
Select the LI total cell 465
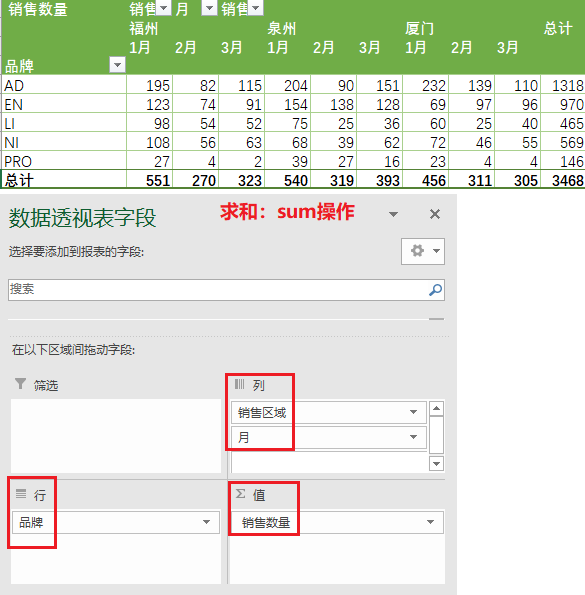click(x=563, y=123)
